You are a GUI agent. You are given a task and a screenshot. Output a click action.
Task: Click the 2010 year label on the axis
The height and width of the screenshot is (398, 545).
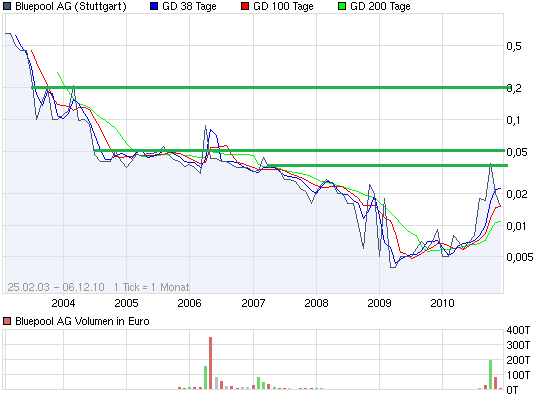coord(442,303)
